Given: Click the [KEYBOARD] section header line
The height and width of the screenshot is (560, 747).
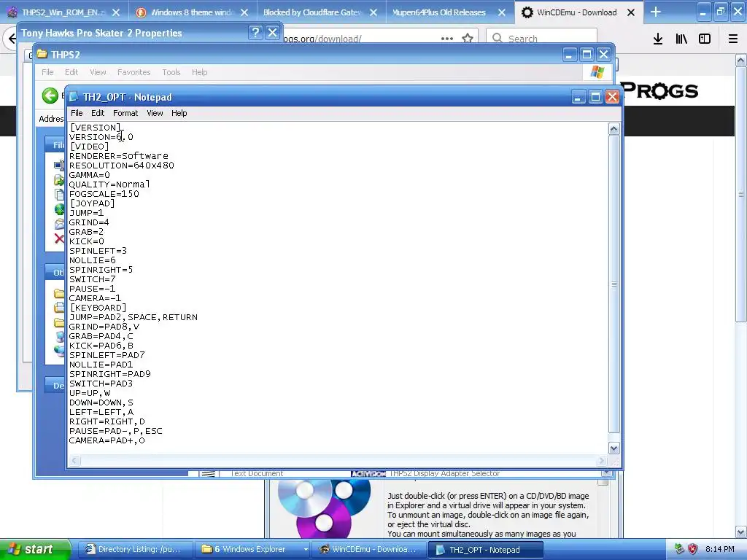Looking at the screenshot, I should pyautogui.click(x=98, y=308).
